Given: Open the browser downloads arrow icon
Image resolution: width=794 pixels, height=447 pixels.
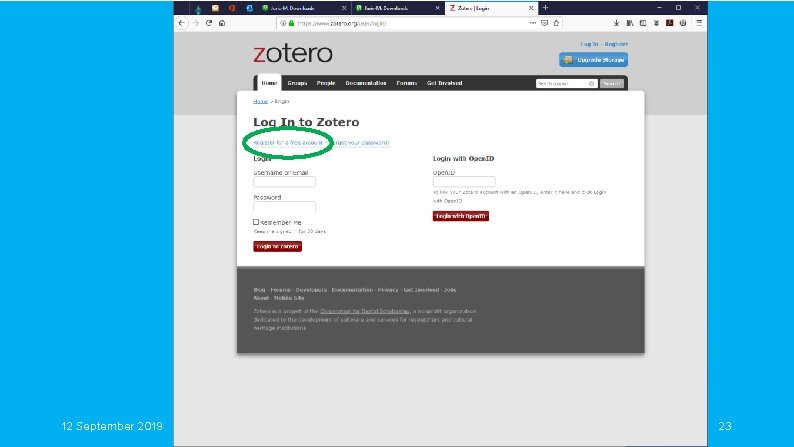Looking at the screenshot, I should (x=616, y=23).
